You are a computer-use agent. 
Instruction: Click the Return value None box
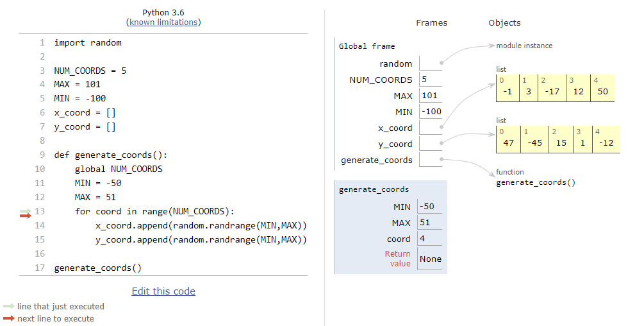coord(429,259)
